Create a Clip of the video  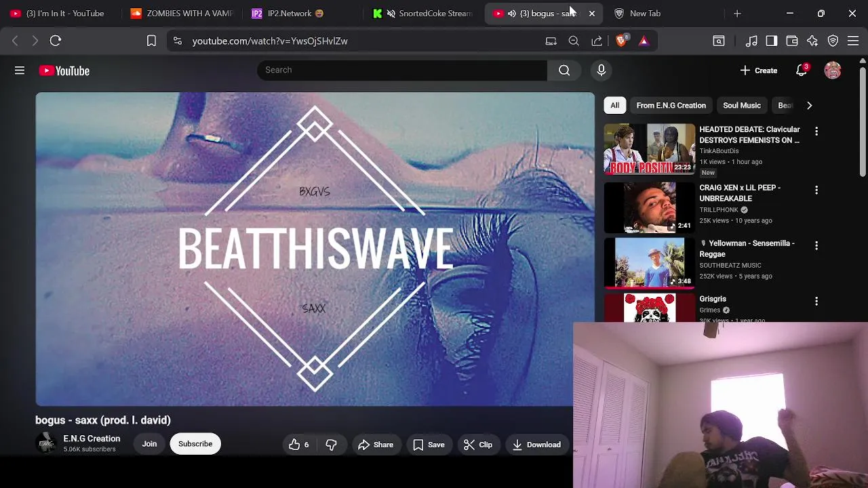(x=478, y=445)
